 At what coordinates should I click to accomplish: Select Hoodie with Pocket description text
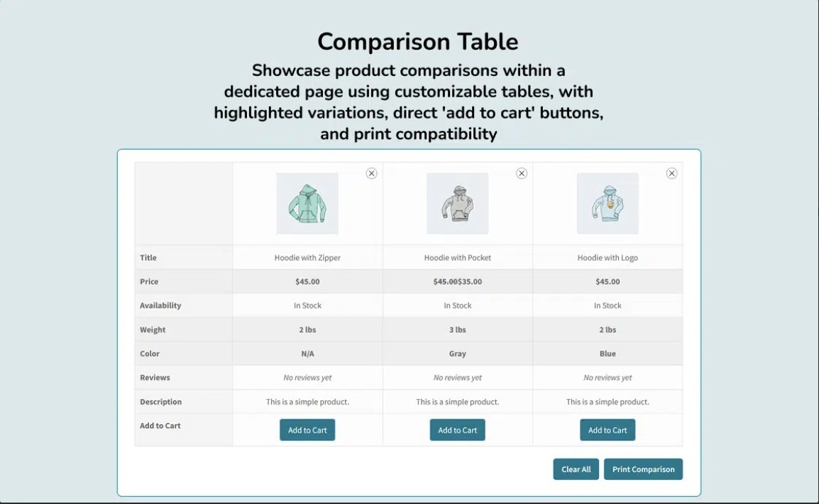[458, 402]
